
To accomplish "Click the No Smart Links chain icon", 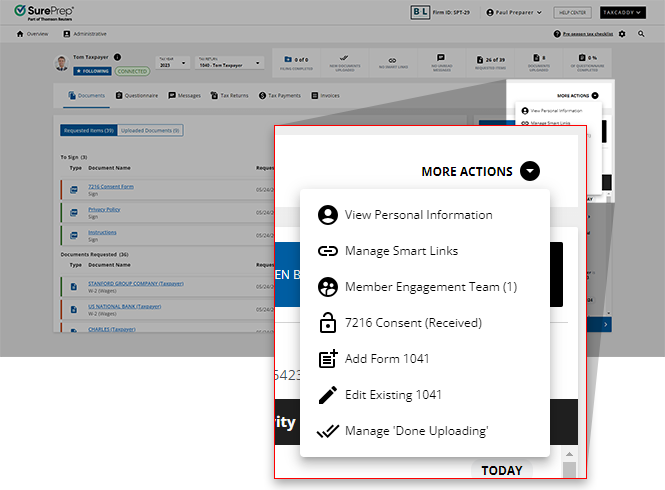I will pos(393,60).
